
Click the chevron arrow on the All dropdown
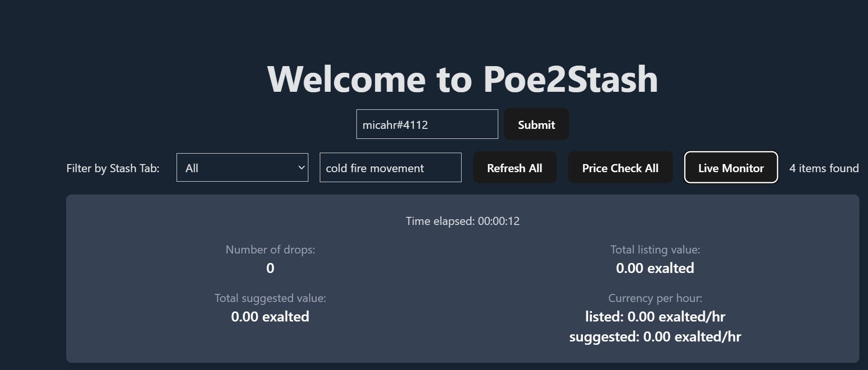pyautogui.click(x=301, y=167)
